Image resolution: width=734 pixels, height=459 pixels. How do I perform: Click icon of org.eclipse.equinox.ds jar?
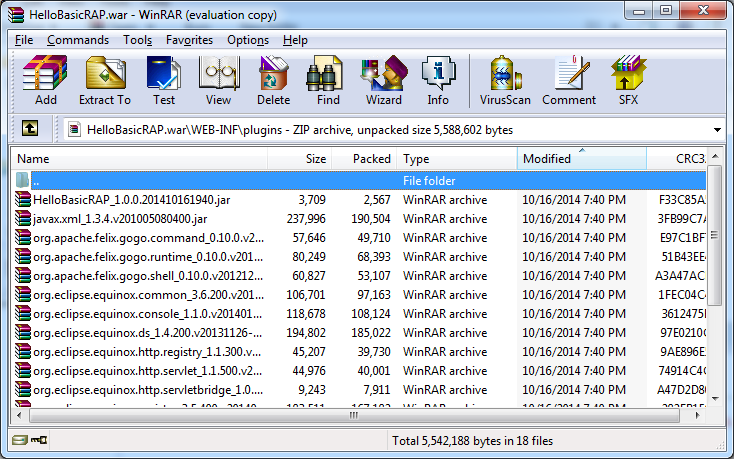pyautogui.click(x=23, y=332)
